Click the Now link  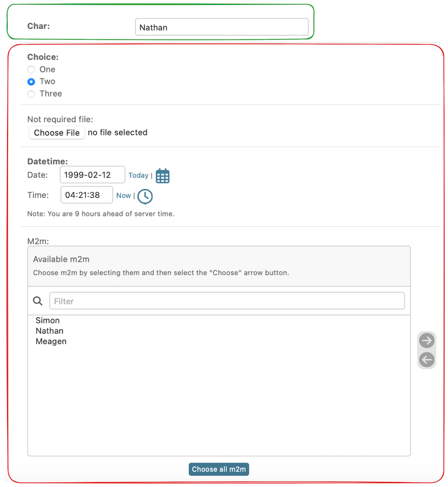point(123,196)
